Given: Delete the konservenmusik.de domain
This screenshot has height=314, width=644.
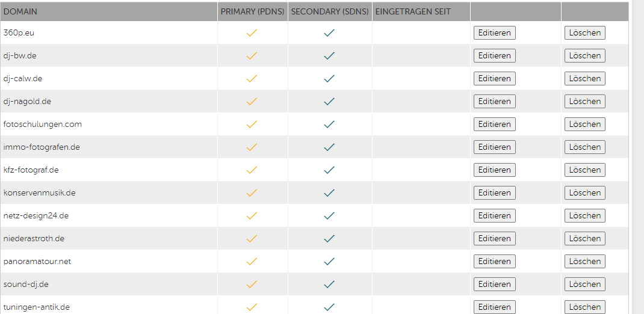Looking at the screenshot, I should pyautogui.click(x=584, y=193).
